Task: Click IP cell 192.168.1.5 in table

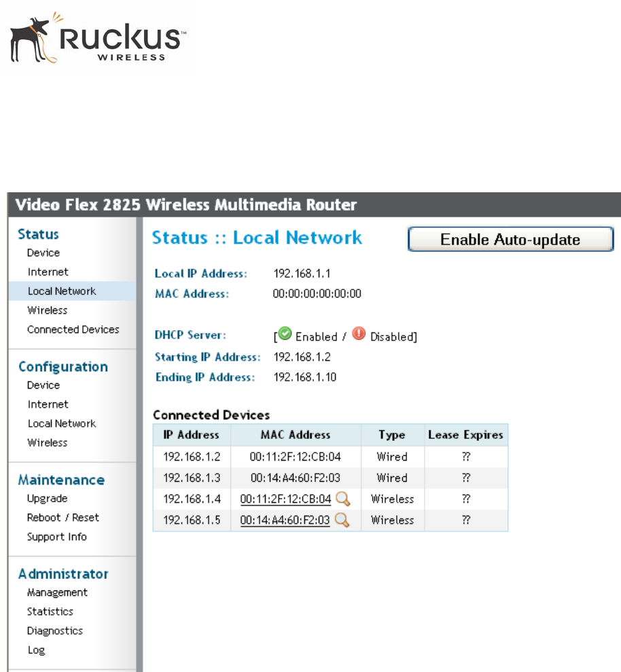Action: click(x=192, y=520)
